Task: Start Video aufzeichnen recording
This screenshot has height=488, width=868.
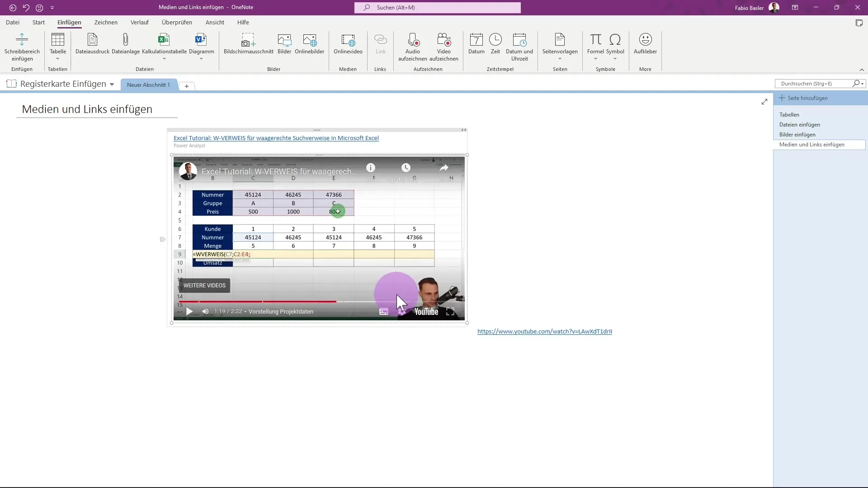Action: click(x=444, y=47)
